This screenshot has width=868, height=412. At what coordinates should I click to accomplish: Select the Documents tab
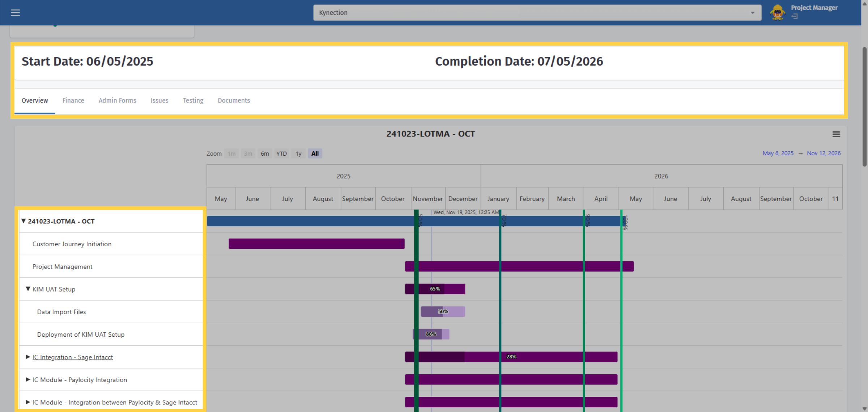(x=234, y=100)
